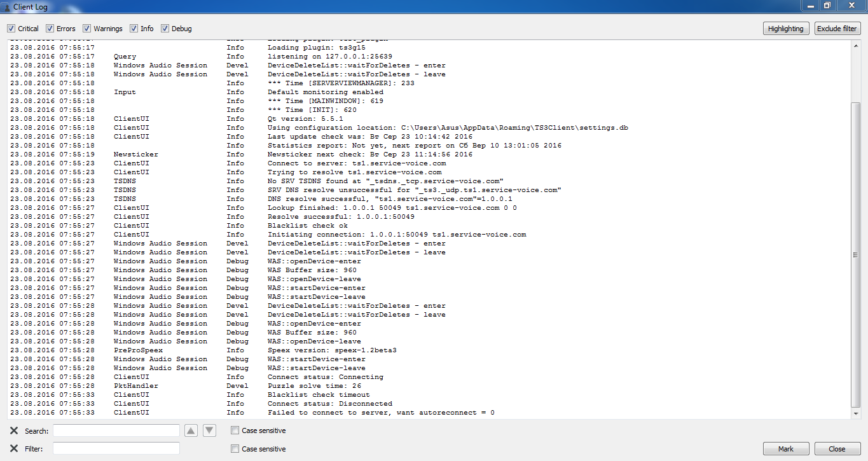Disable the Warnings log level
The image size is (868, 461).
click(87, 29)
